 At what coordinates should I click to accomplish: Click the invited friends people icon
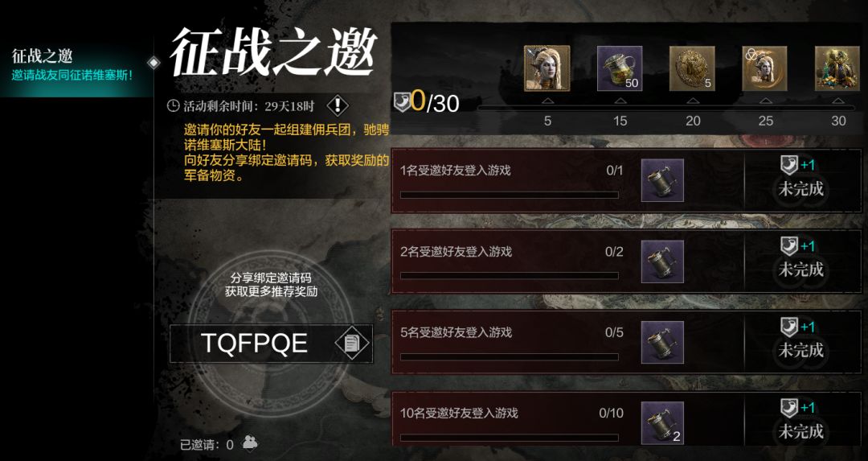[250, 443]
